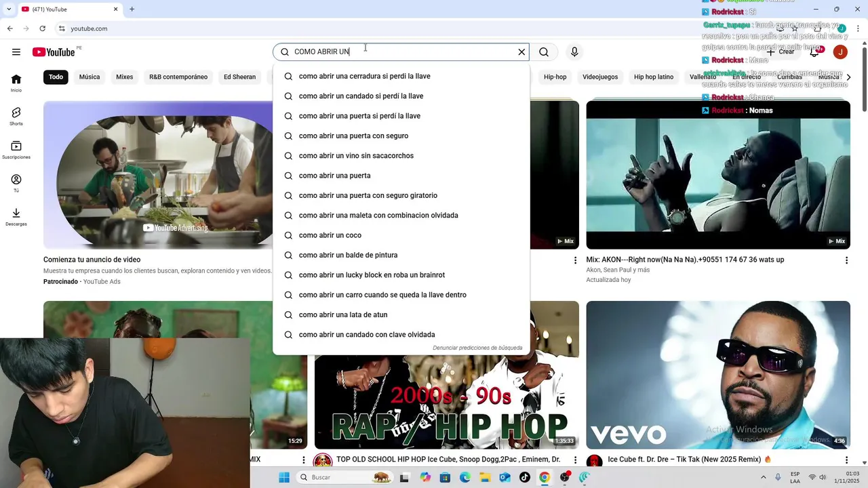The image size is (868, 488).
Task: Select the Ed Sheeran chip
Action: point(240,77)
